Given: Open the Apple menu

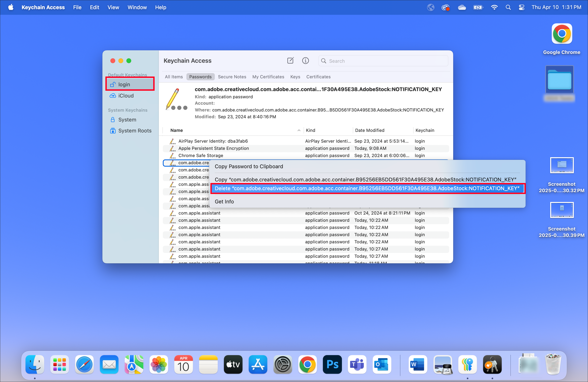Looking at the screenshot, I should (11, 7).
